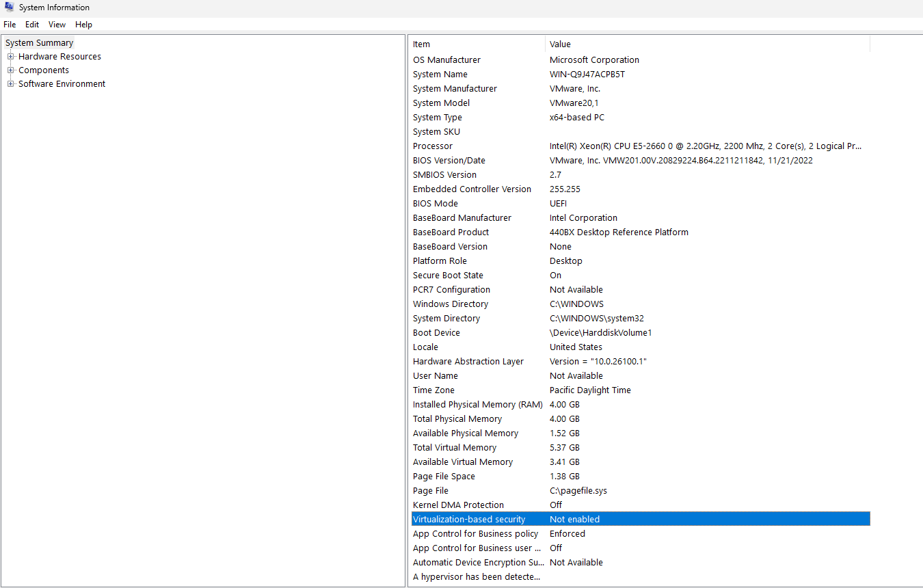Click the highlighted Virtualization-based security row
This screenshot has height=588, width=923.
click(641, 520)
